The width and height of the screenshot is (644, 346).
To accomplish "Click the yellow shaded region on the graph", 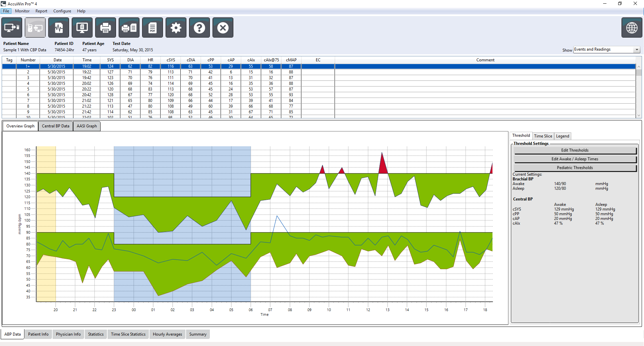I will coord(46,224).
